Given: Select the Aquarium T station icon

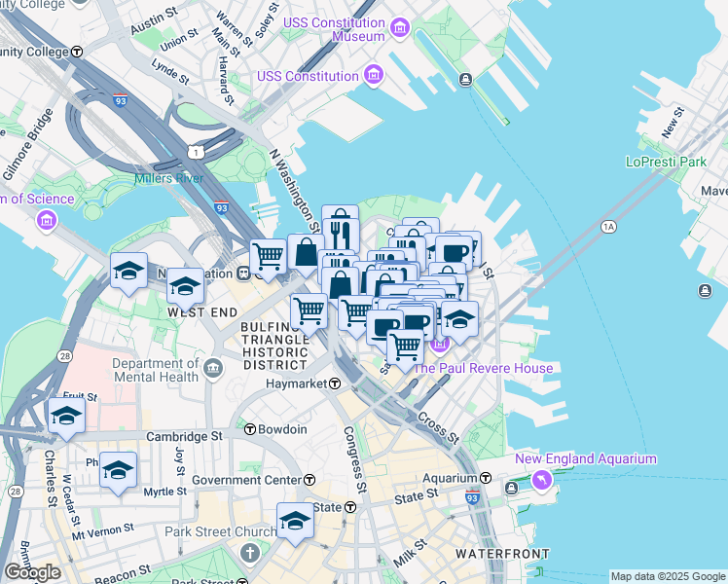Looking at the screenshot, I should pos(486,478).
